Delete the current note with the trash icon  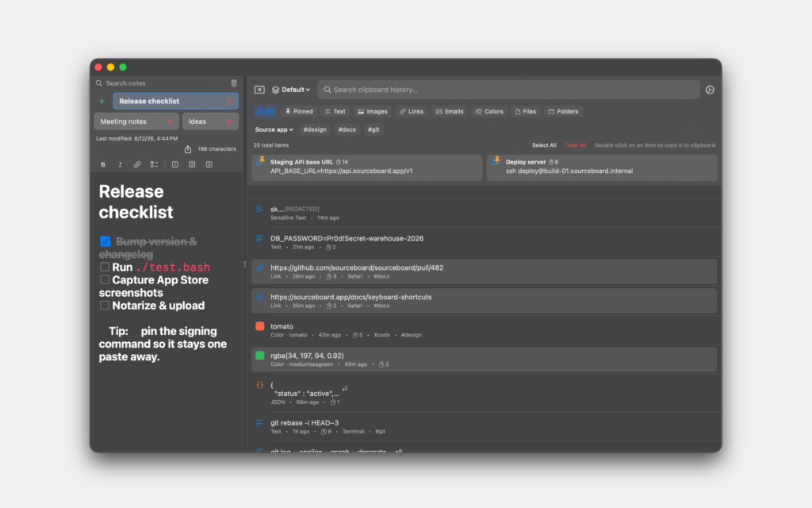[x=234, y=83]
